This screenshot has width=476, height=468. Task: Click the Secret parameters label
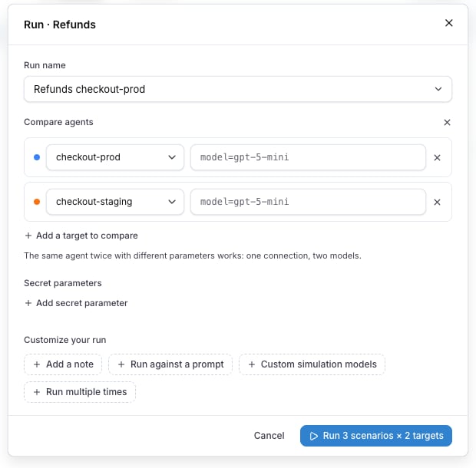tap(63, 283)
